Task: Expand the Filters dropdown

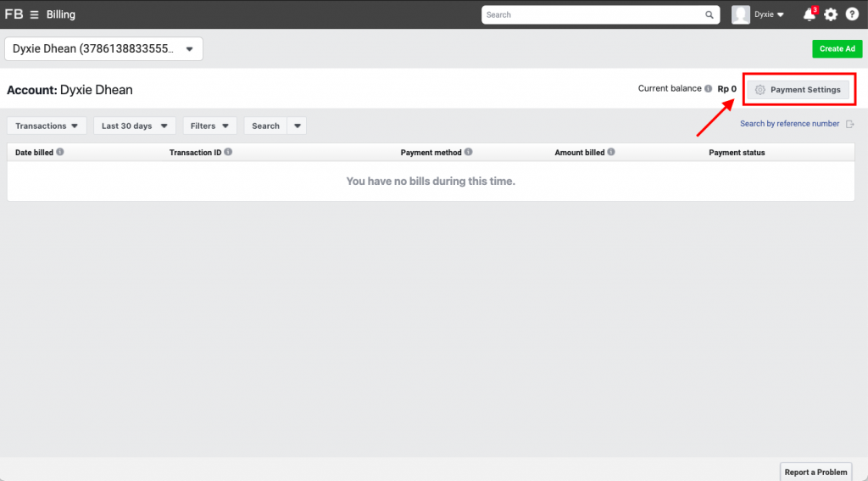Action: coord(209,126)
